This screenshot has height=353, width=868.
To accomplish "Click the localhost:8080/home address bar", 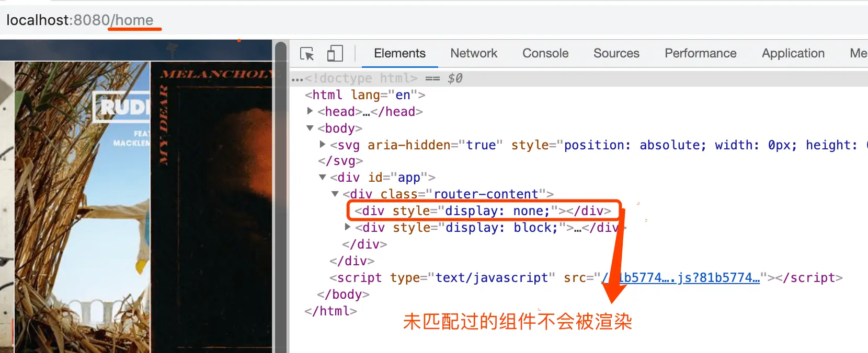I will pyautogui.click(x=80, y=20).
